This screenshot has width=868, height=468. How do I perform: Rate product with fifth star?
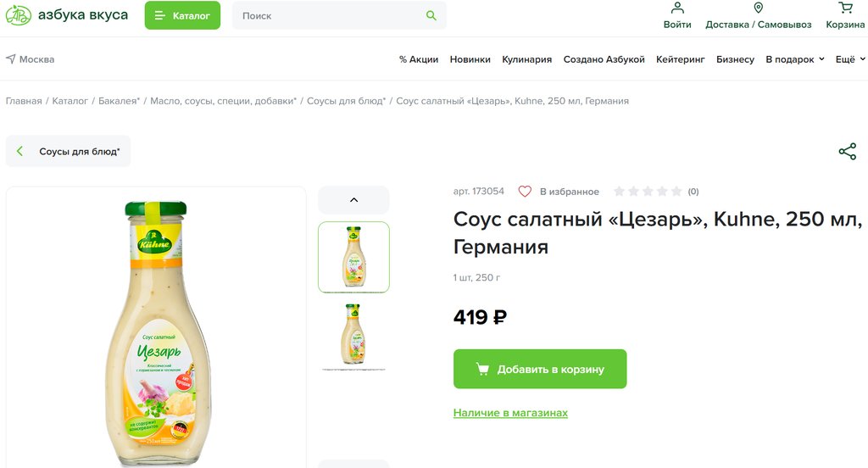coord(676,192)
